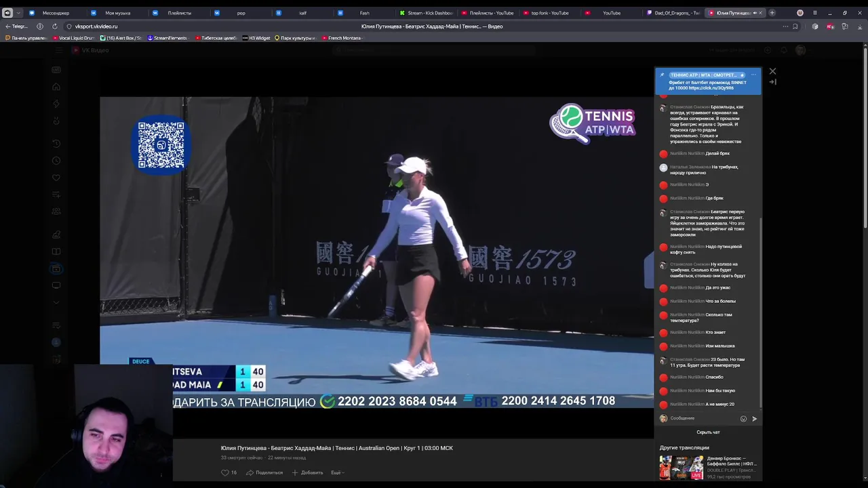Open the https://clck.ru/3Qy9R6 link
This screenshot has width=868, height=488.
pyautogui.click(x=711, y=88)
